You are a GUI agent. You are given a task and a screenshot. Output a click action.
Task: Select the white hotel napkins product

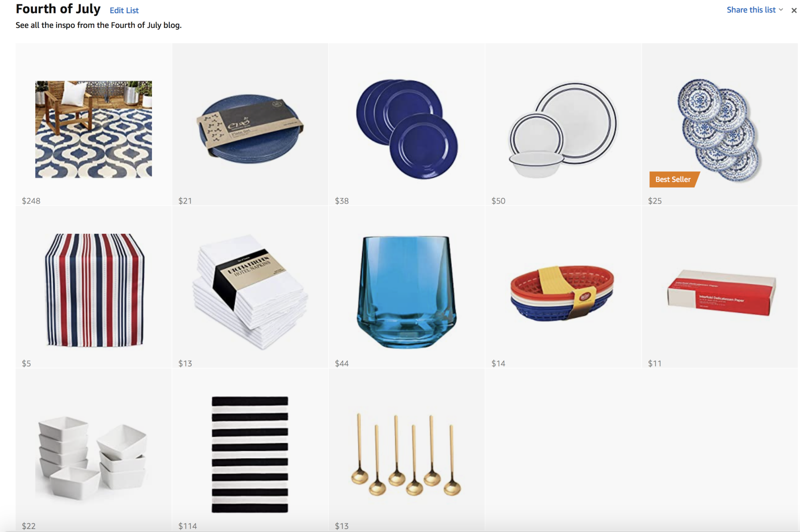coord(250,292)
